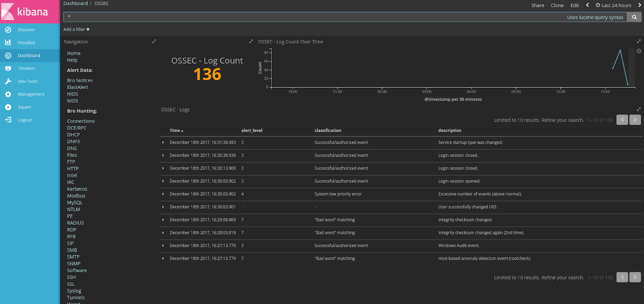Click the description column header
Image resolution: width=644 pixels, height=304 pixels.
click(x=450, y=130)
